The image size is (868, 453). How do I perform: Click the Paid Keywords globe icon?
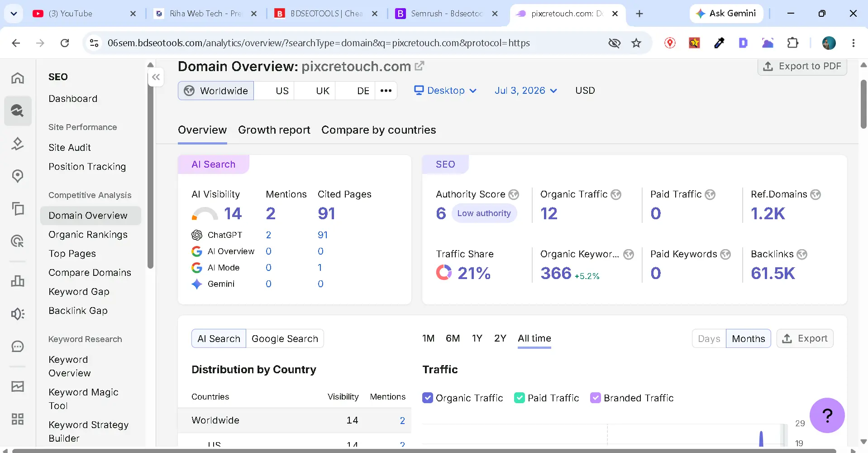click(x=725, y=255)
